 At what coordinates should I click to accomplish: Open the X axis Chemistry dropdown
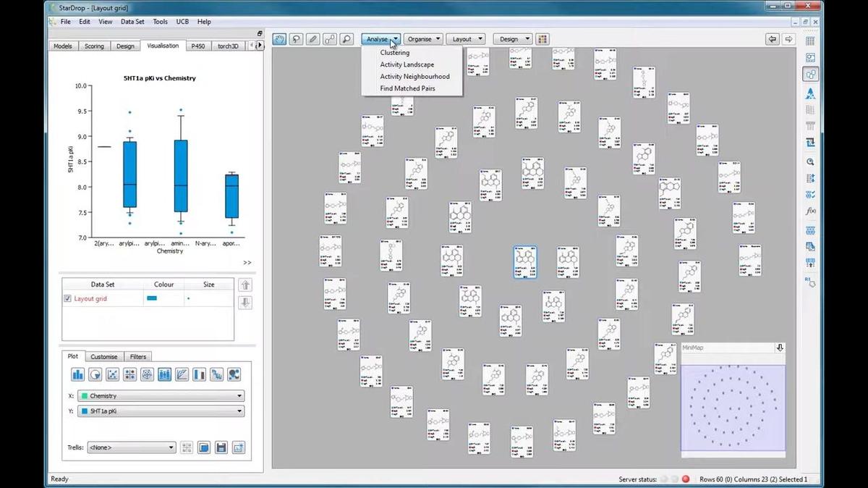(239, 395)
